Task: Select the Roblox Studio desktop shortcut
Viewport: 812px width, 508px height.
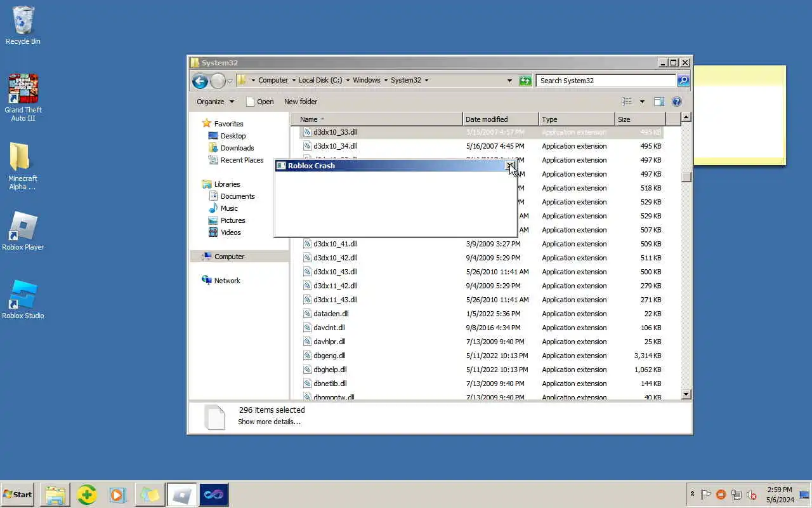Action: pos(23,300)
